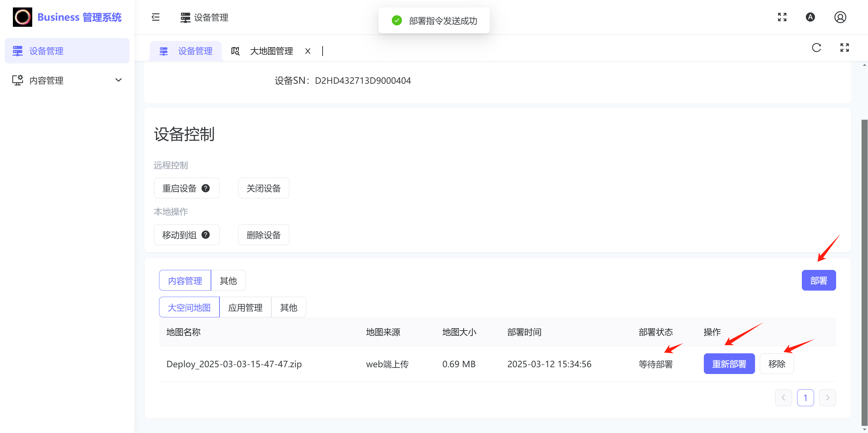This screenshot has width=868, height=433.
Task: Collapse the sidebar menu icon
Action: pos(156,17)
